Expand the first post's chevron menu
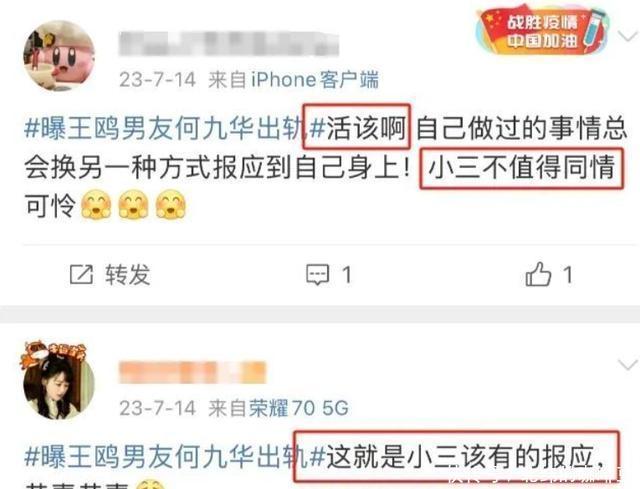 tap(627, 36)
